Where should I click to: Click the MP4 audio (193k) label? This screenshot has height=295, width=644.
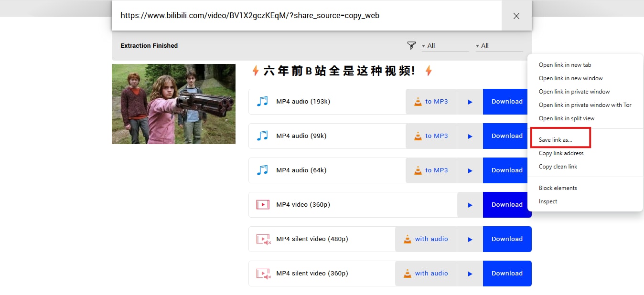(303, 102)
